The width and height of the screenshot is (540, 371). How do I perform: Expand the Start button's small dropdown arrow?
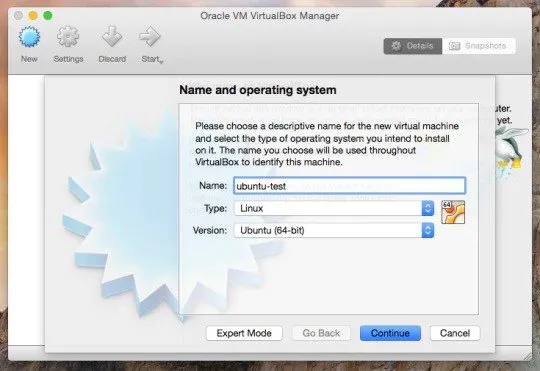(x=161, y=62)
